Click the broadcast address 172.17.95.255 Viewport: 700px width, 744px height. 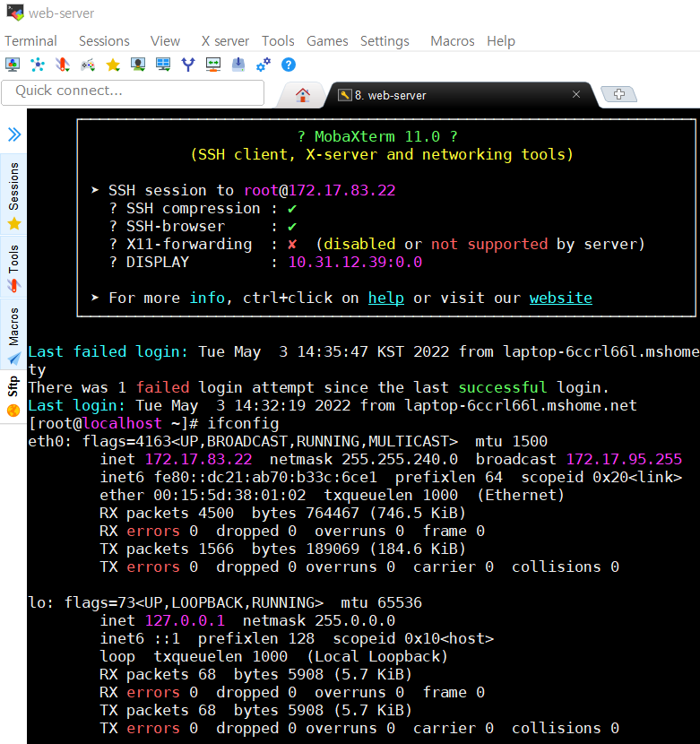pyautogui.click(x=624, y=459)
